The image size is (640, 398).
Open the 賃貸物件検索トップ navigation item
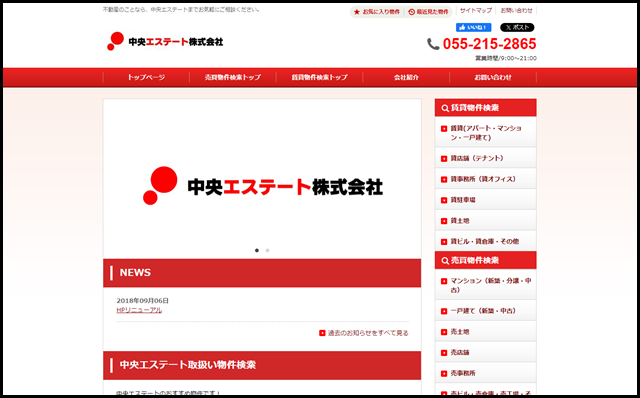tap(319, 77)
